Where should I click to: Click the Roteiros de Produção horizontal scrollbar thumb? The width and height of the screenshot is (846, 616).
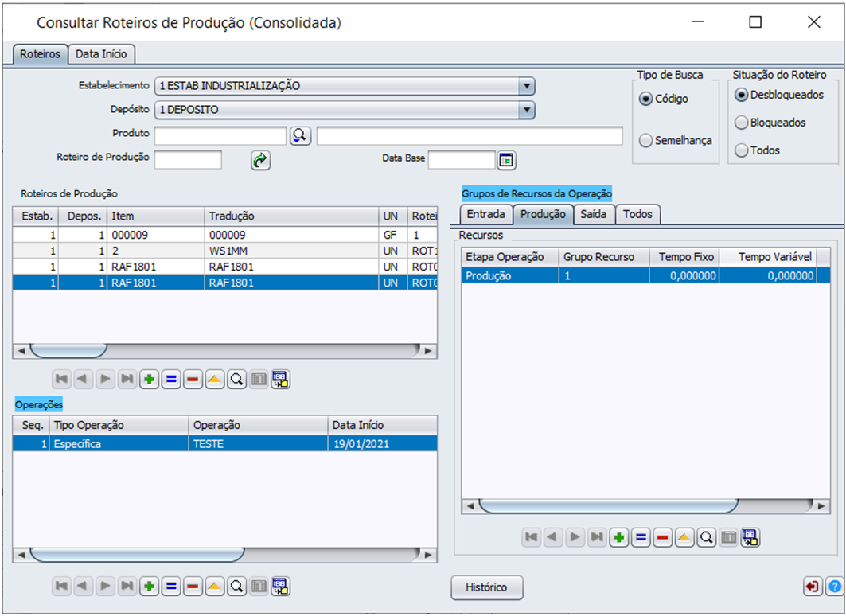click(68, 351)
